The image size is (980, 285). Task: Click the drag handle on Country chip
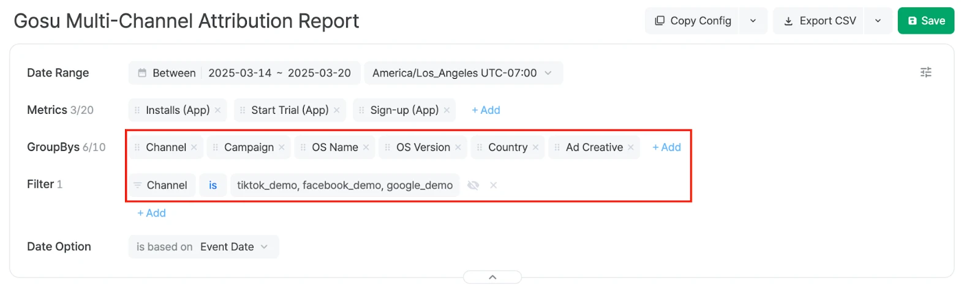[480, 147]
